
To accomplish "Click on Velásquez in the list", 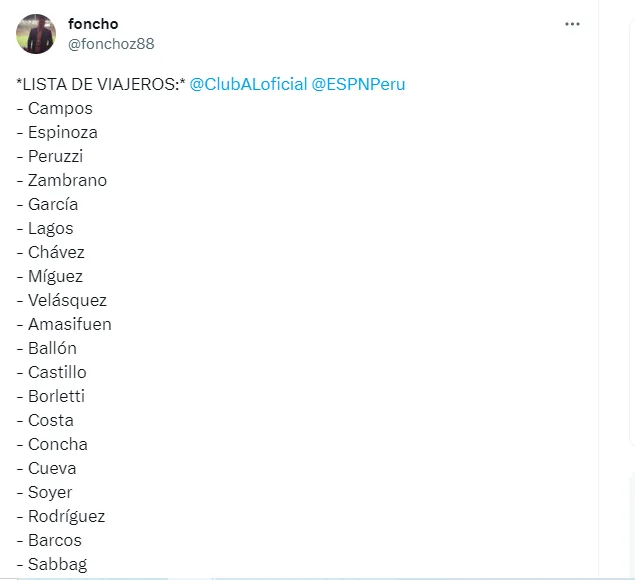I will pyautogui.click(x=67, y=300).
